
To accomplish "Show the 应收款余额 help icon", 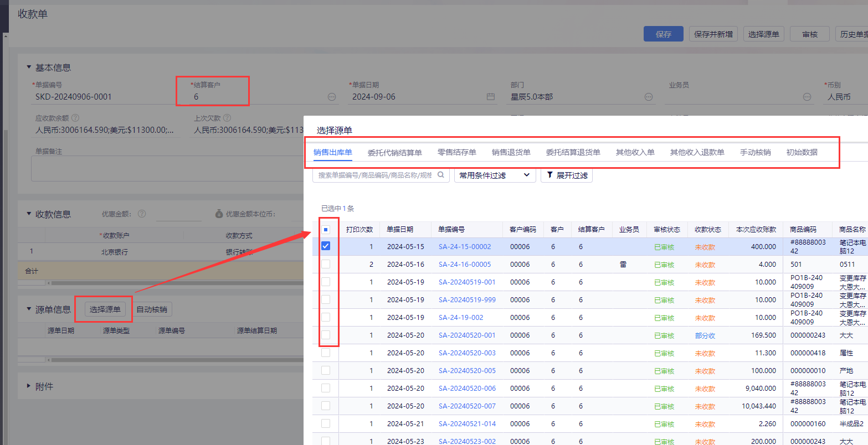I will click(75, 118).
